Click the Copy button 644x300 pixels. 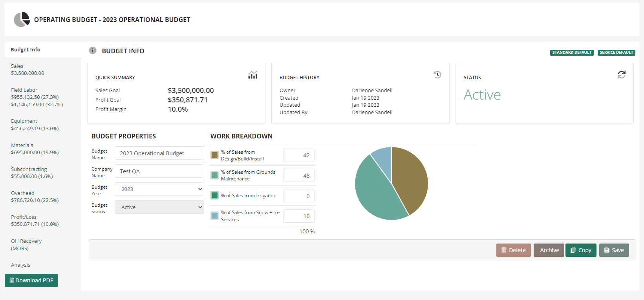coord(581,250)
